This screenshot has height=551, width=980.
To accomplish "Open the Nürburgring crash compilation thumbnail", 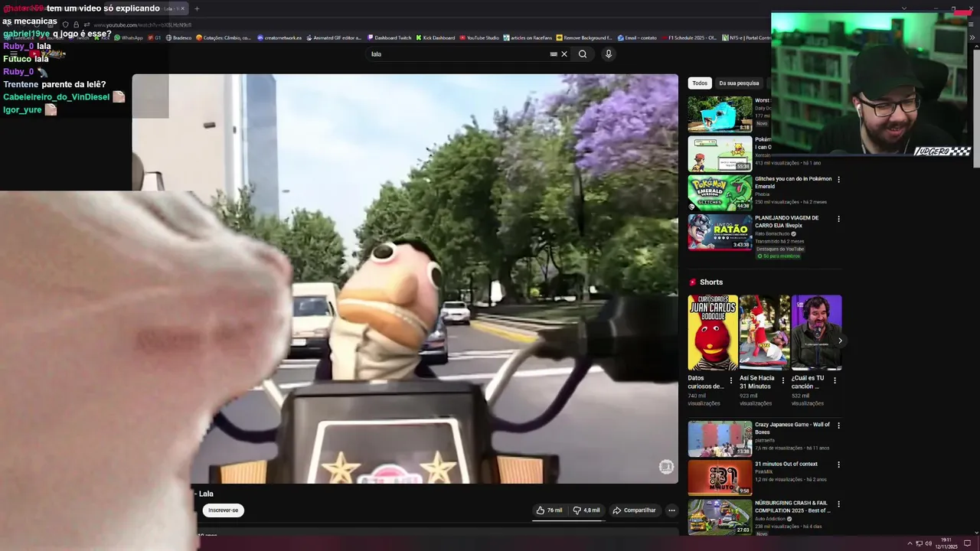I will pyautogui.click(x=720, y=517).
